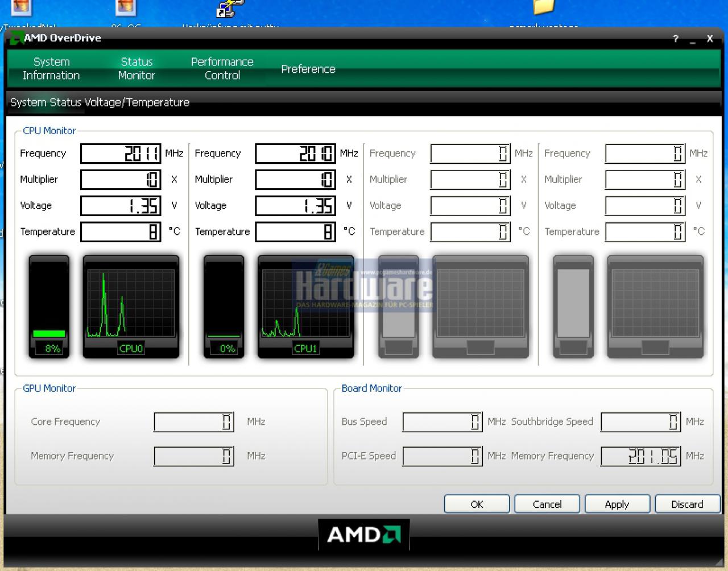The image size is (728, 571).
Task: Click CPU1 frequency field showing 2010
Action: pos(295,154)
